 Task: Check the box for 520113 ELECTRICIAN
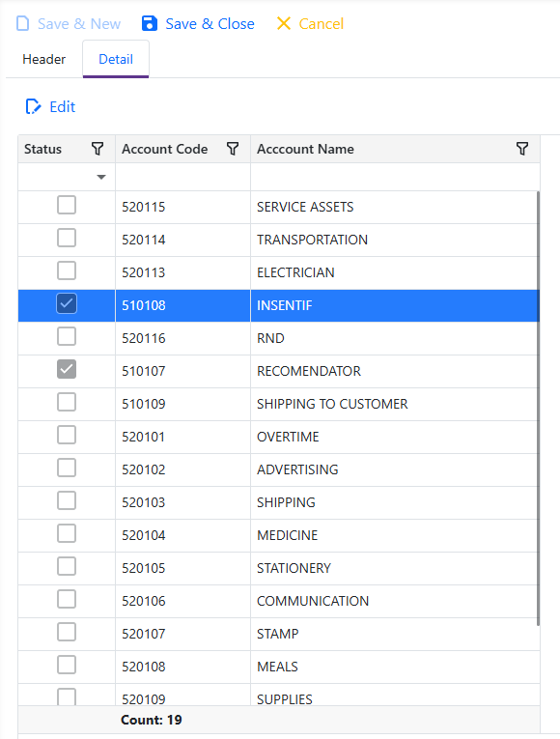[x=67, y=271]
